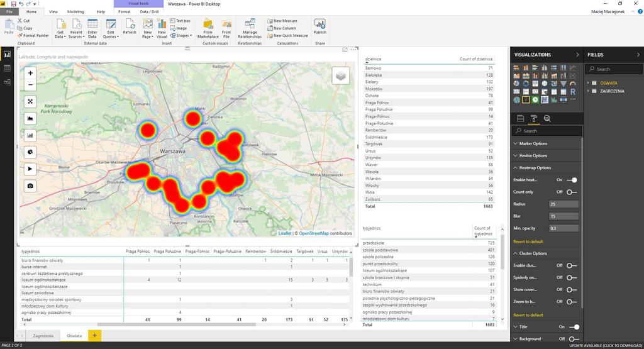Click New Measure in Calculations
Image resolution: width=644 pixels, height=349 pixels.
(282, 21)
